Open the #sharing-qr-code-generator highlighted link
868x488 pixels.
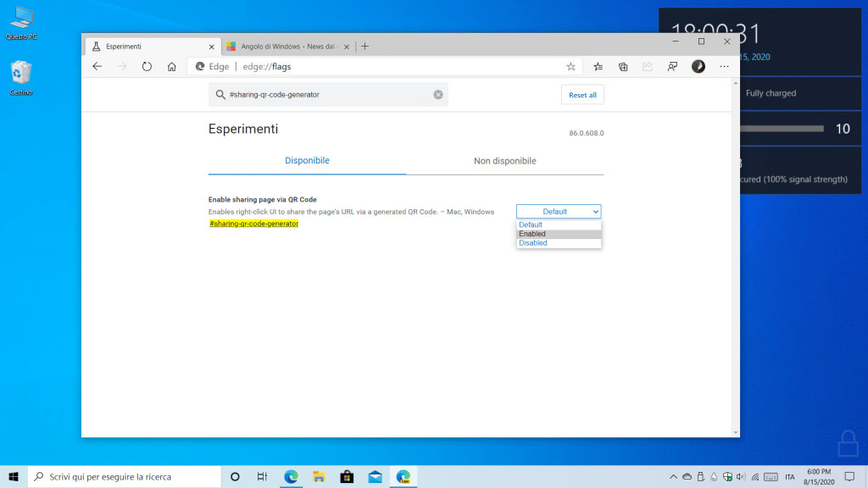253,224
